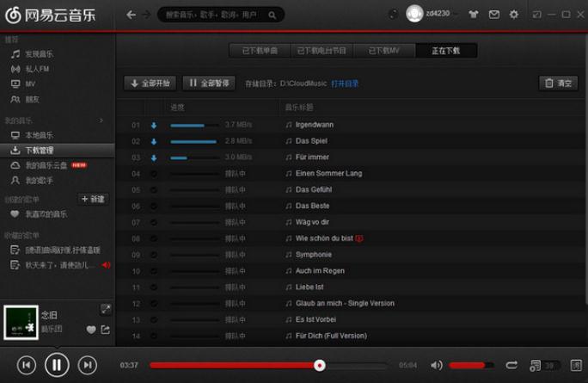Click 全部暂停 button
The width and height of the screenshot is (588, 383).
209,83
